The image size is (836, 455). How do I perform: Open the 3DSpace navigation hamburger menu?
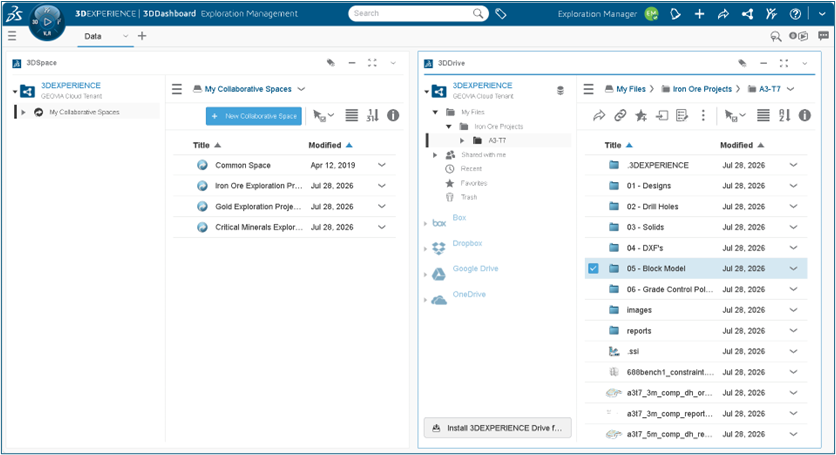click(x=177, y=89)
